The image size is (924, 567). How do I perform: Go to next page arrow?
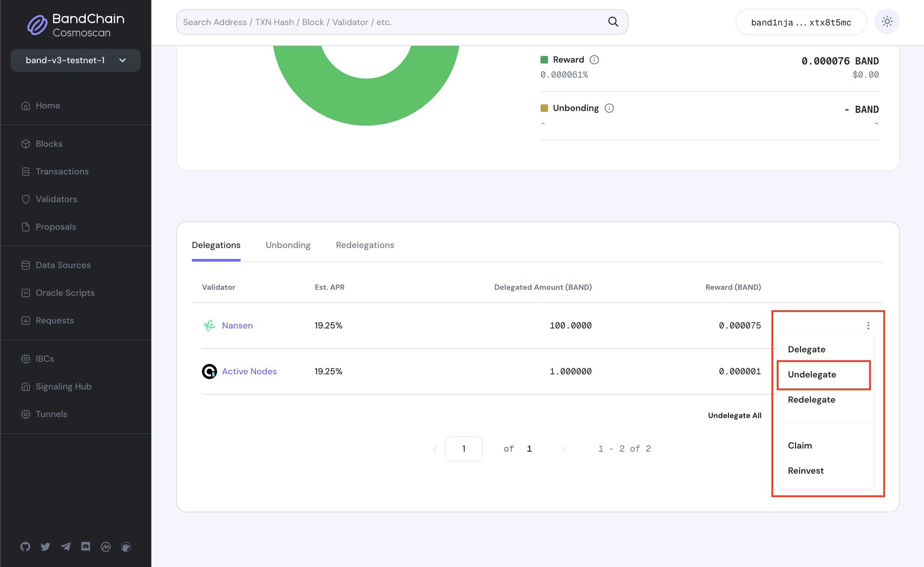point(563,449)
